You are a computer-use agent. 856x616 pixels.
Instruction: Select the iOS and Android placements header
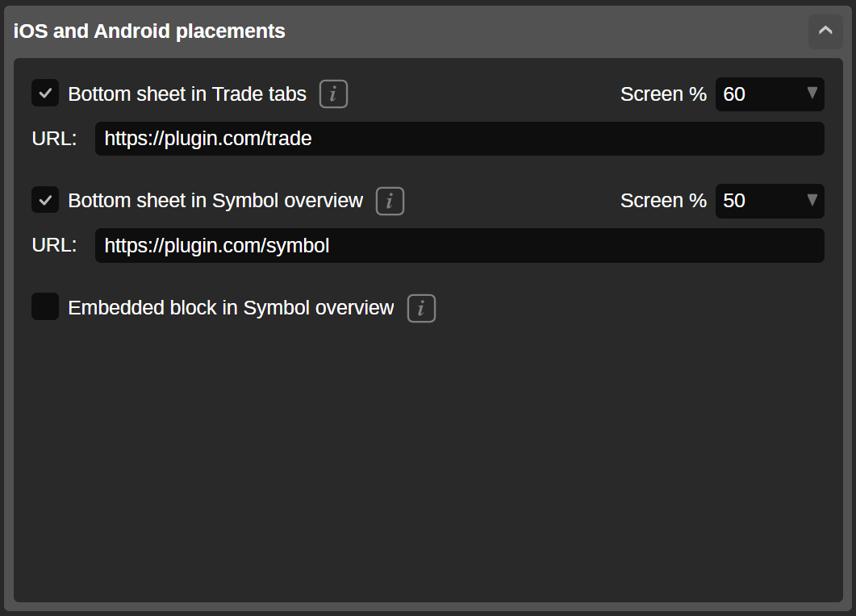[x=148, y=31]
